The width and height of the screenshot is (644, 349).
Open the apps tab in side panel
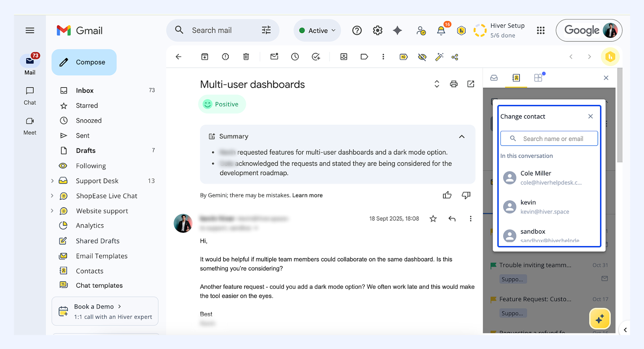[x=538, y=78]
